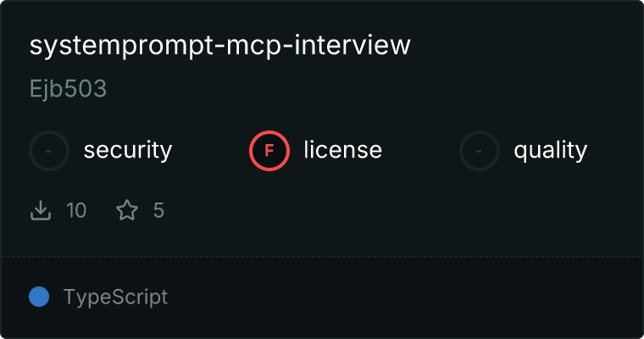Star the server using the star icon
The width and height of the screenshot is (644, 339).
click(127, 210)
